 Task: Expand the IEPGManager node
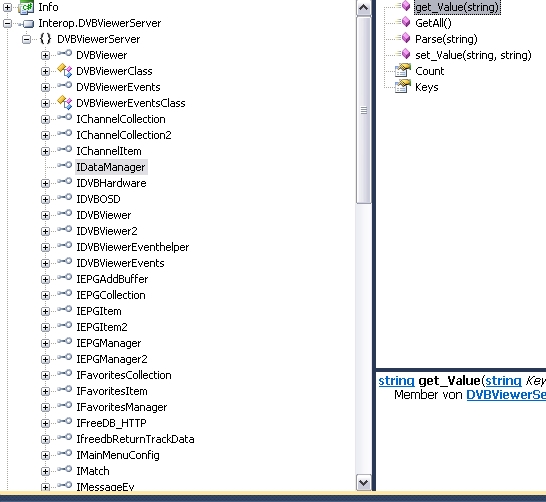(x=45, y=344)
